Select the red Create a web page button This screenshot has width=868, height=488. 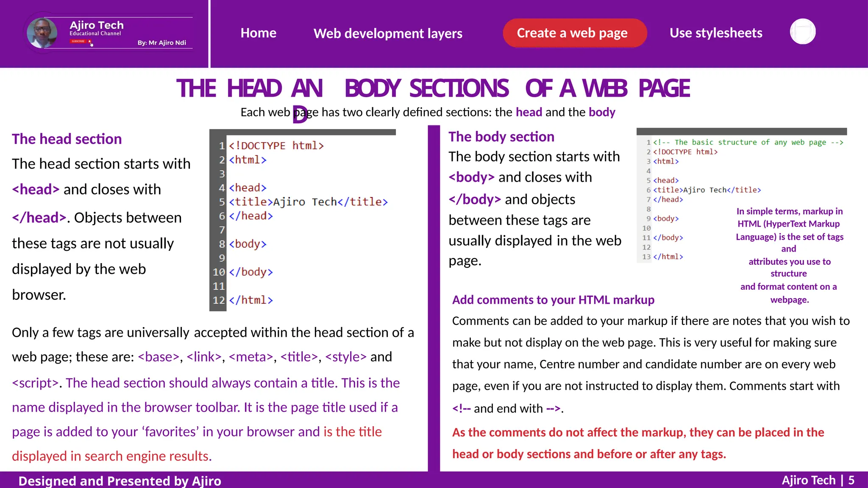[574, 33]
